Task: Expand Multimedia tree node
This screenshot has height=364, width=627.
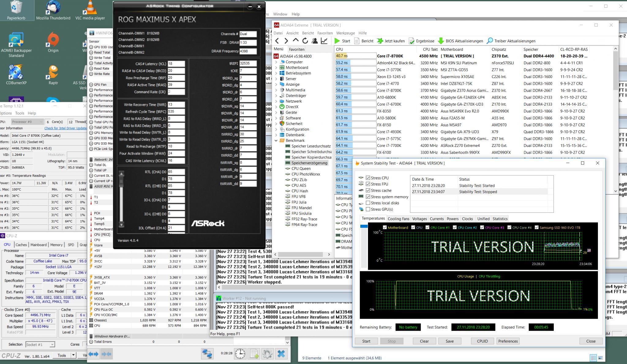Action: pyautogui.click(x=276, y=90)
